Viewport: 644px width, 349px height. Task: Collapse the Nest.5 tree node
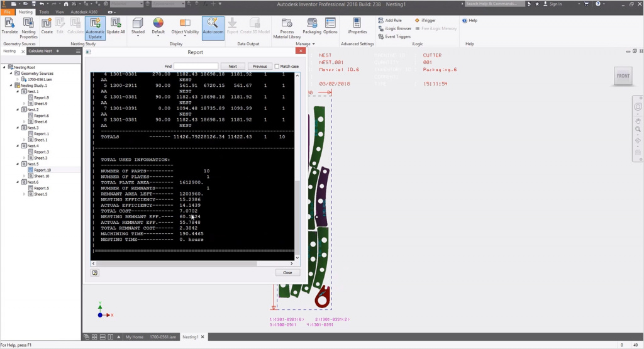[x=19, y=164]
